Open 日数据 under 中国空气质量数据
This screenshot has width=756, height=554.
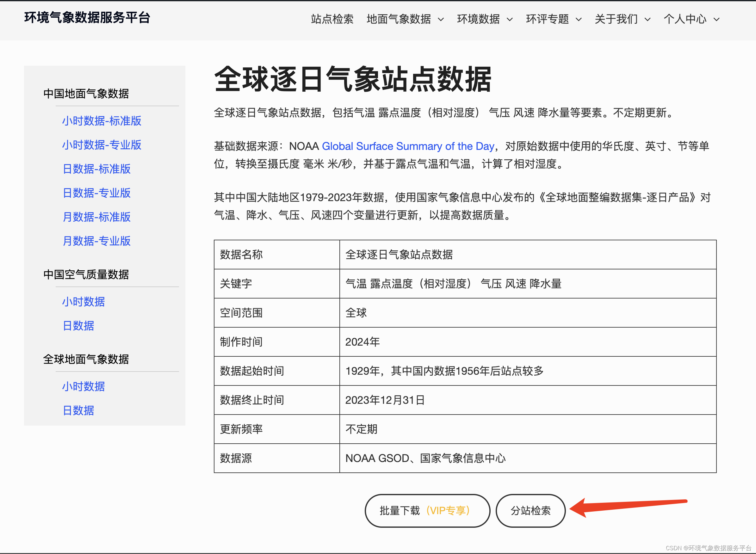click(x=78, y=326)
